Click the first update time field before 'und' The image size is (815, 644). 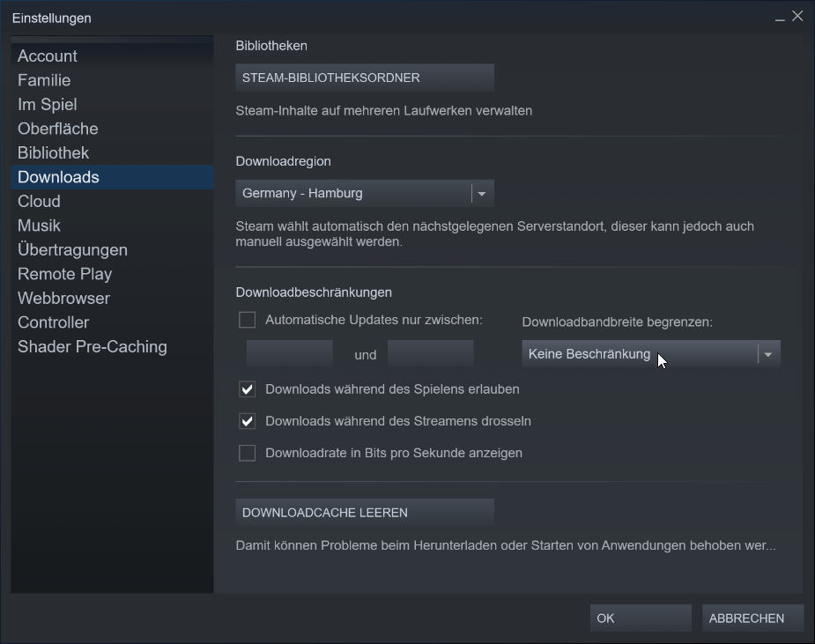pyautogui.click(x=290, y=354)
